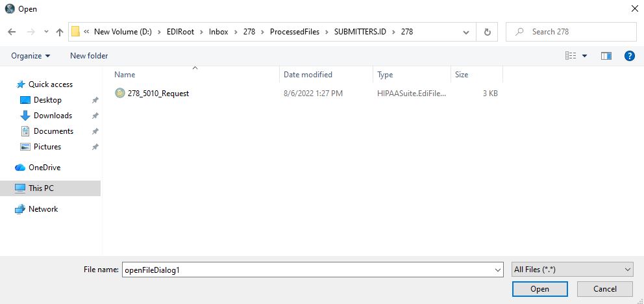Expand the chevron after ProcessedFiles breadcrumb
This screenshot has width=644, height=304.
pos(327,32)
